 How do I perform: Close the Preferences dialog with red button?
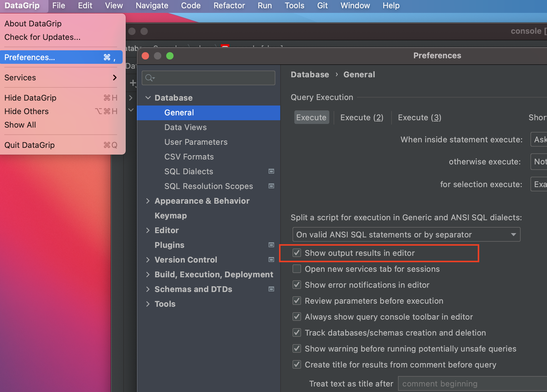tap(145, 56)
